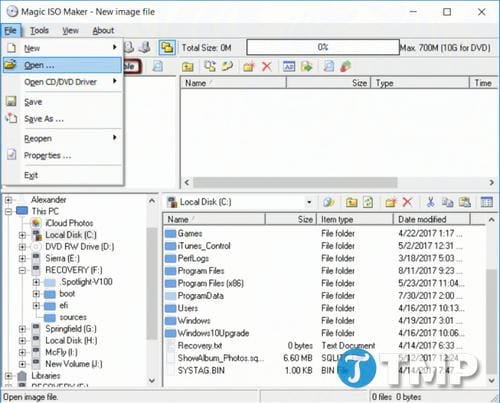Choose Properties ... from File menu
Viewport: 500px width, 403px height.
[62, 155]
